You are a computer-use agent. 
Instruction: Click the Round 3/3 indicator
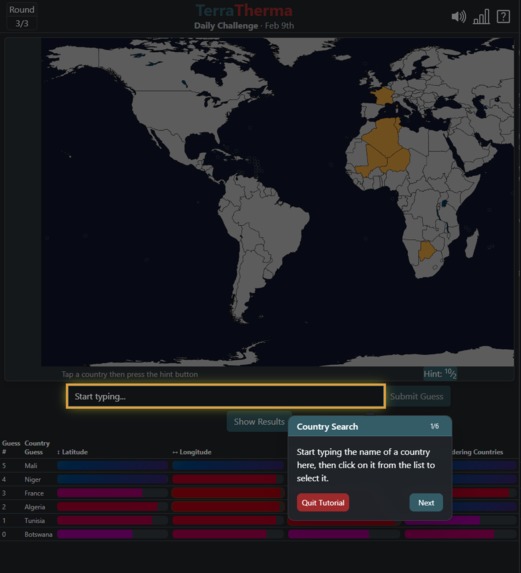point(22,16)
